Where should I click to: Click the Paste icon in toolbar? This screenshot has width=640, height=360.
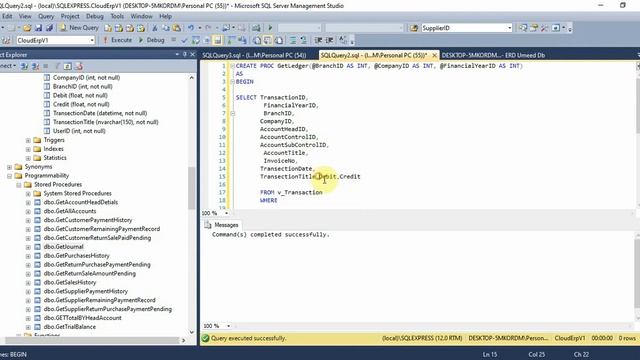point(177,28)
